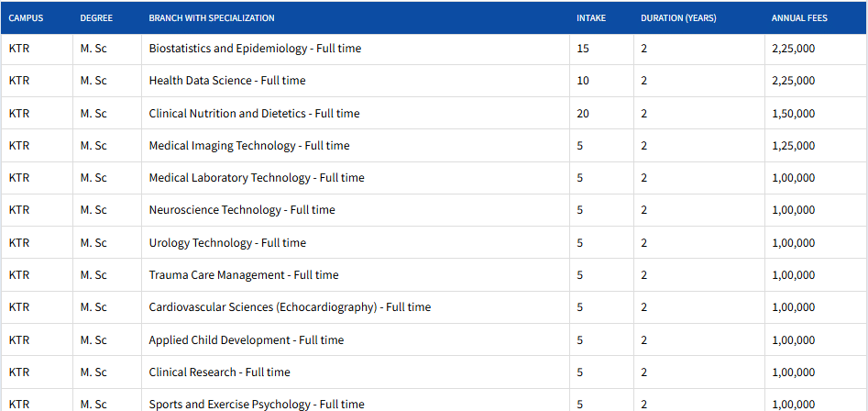Click the Cardiovascular Sciences (Echocardiography) entry

click(x=290, y=307)
